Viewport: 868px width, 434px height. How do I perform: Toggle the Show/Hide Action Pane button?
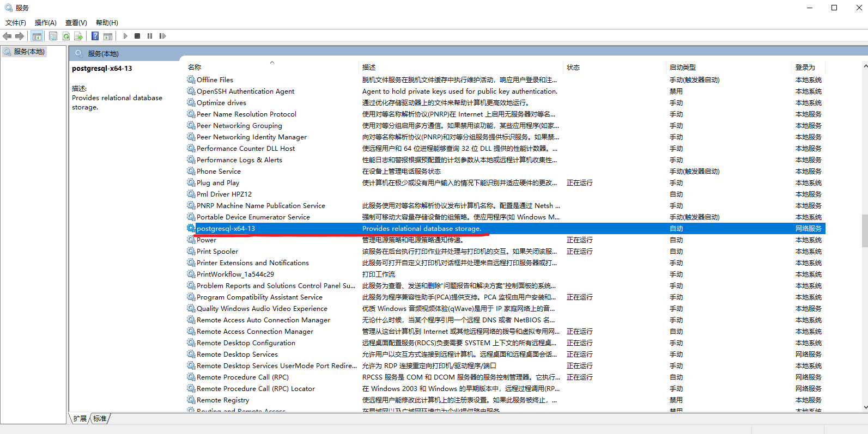pos(108,36)
